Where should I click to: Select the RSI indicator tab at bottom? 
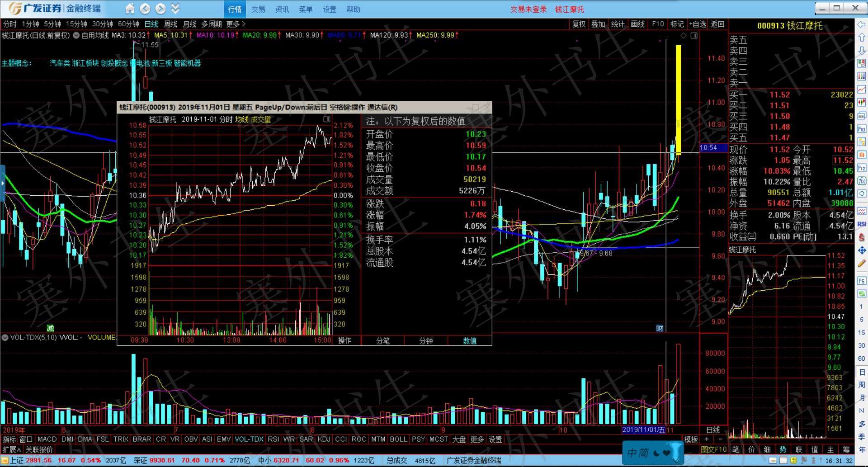[x=273, y=439]
